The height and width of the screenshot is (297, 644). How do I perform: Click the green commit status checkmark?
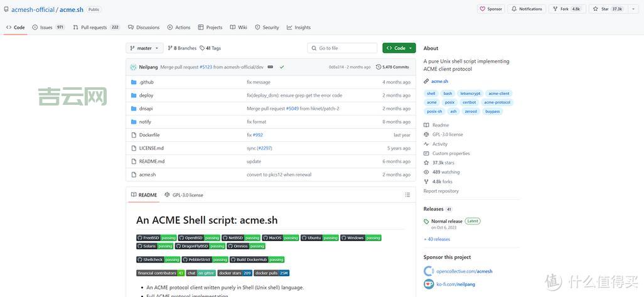[282, 67]
